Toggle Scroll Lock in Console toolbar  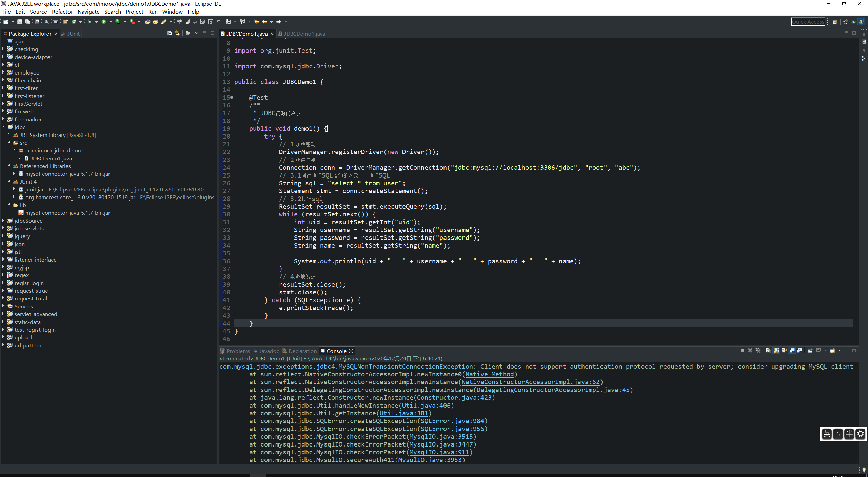click(x=776, y=350)
